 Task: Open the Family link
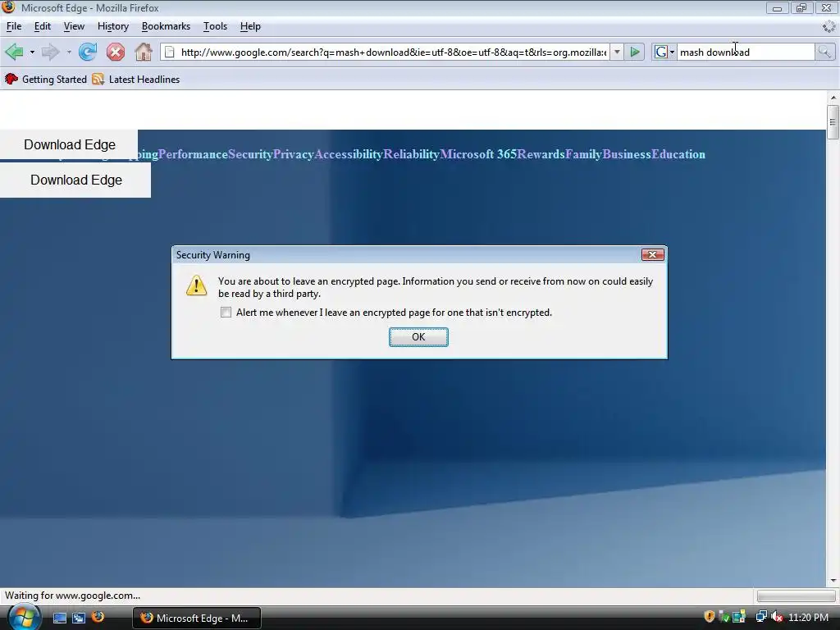(x=584, y=154)
